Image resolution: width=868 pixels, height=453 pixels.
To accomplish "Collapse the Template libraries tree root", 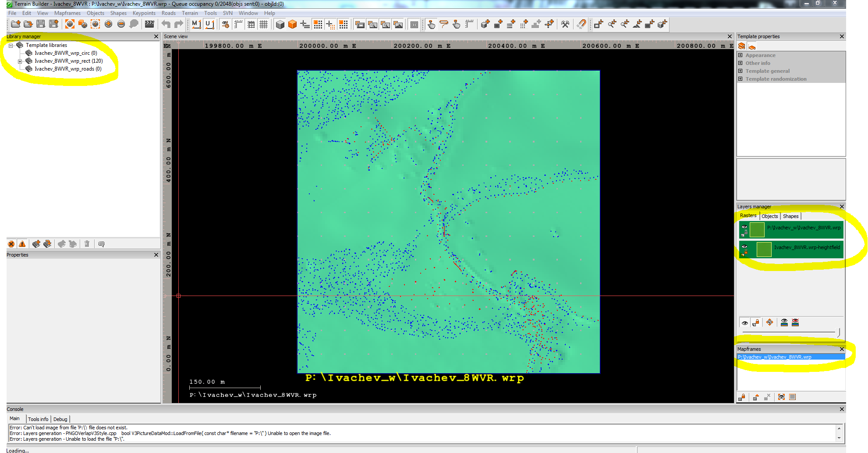I will click(x=11, y=45).
